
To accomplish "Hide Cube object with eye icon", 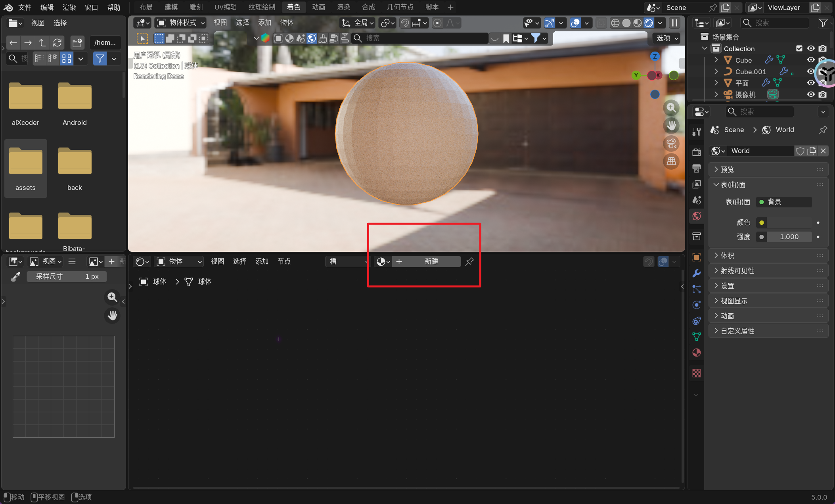I will pos(811,60).
